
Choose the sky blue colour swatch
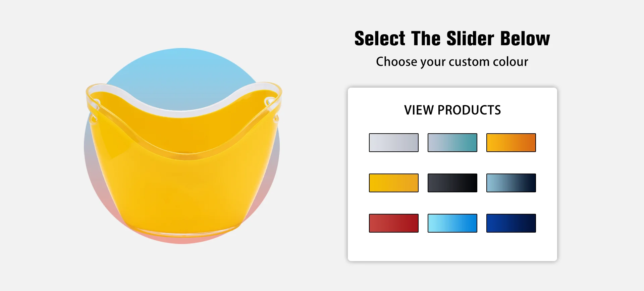tap(452, 223)
